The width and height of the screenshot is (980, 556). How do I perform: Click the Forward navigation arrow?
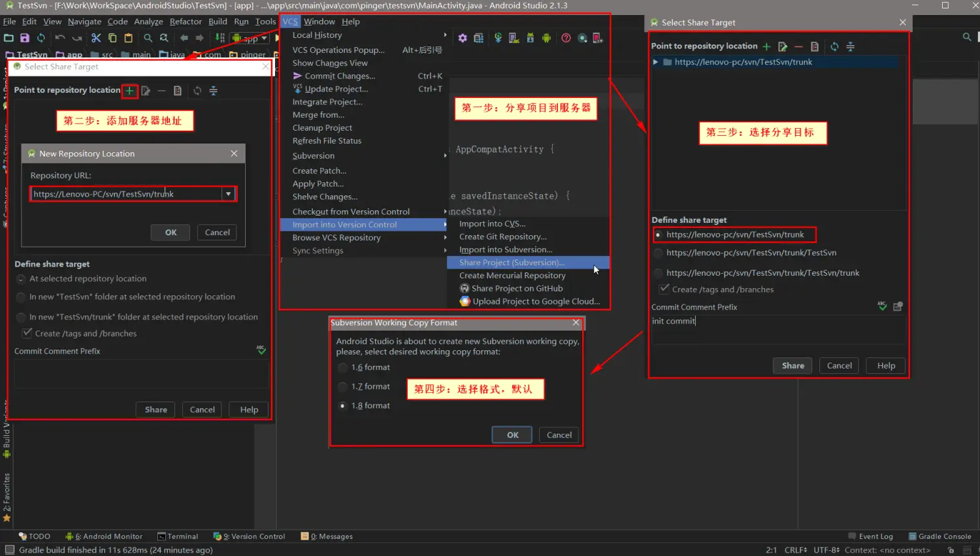[200, 38]
